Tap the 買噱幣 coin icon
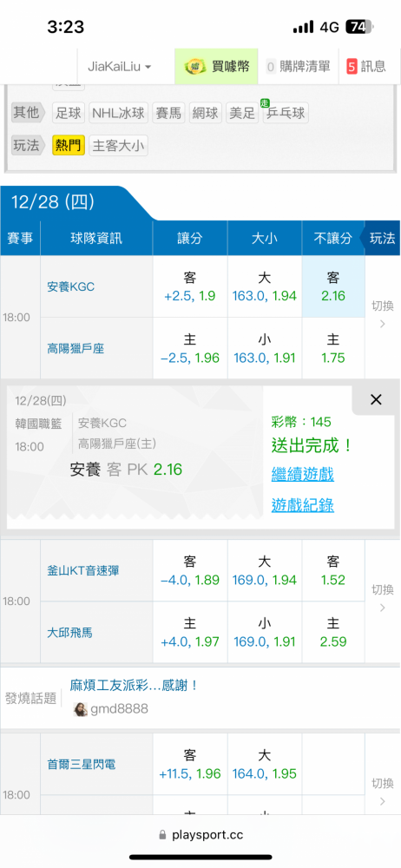Viewport: 401px width, 868px height. click(195, 67)
